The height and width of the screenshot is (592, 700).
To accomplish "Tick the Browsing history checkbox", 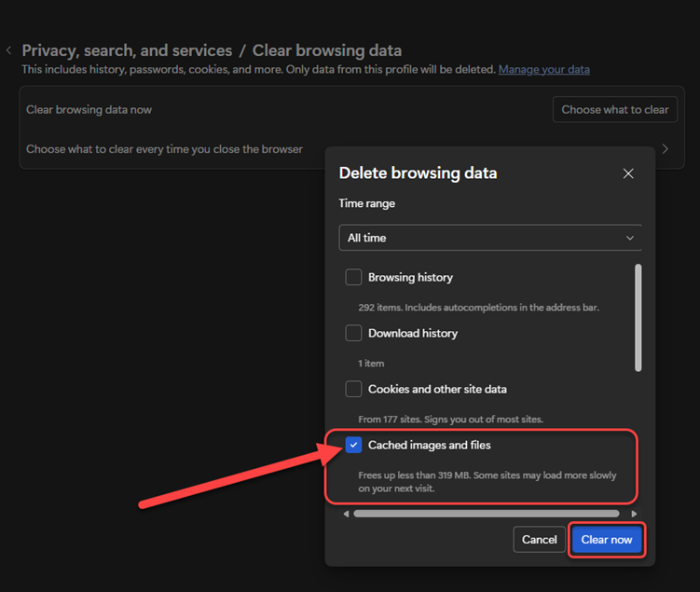I will click(353, 277).
